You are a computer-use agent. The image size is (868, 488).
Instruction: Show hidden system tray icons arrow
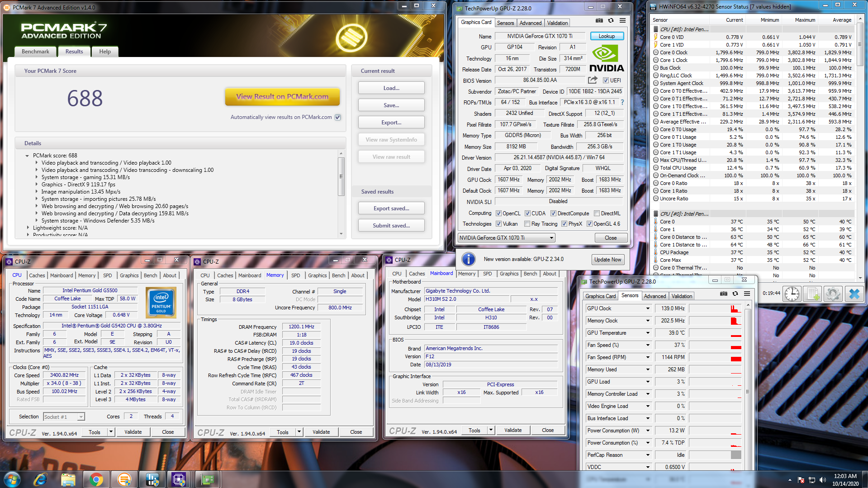[790, 480]
